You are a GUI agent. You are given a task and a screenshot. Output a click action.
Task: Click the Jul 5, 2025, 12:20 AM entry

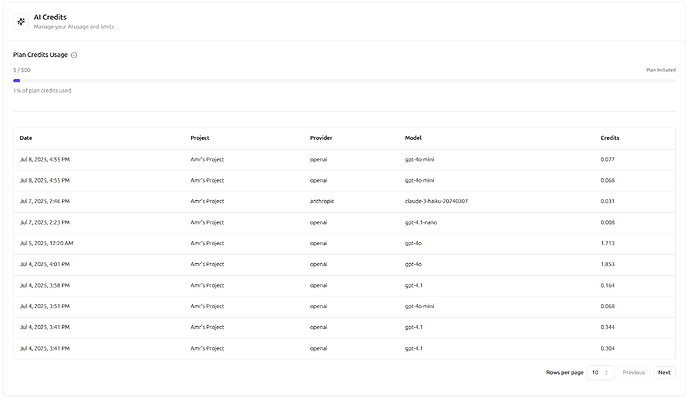click(x=46, y=243)
